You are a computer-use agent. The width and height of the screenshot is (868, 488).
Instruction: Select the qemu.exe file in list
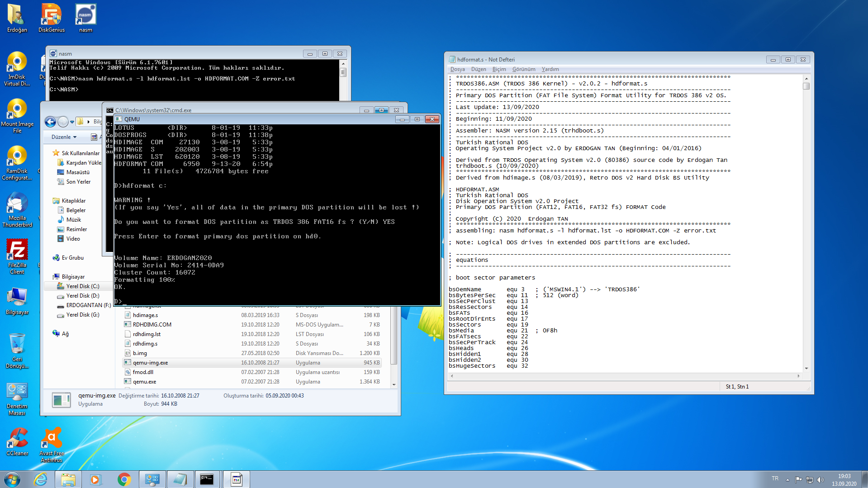coord(144,382)
